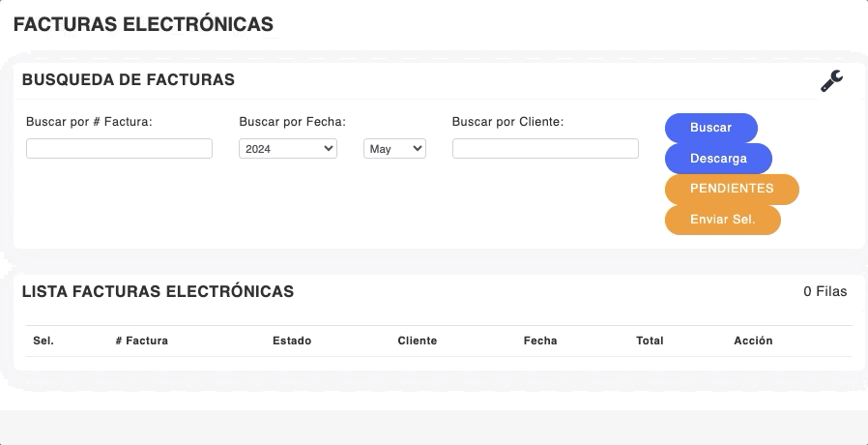Viewport: 868px width, 445px height.
Task: Click the BUSQUEDA DE FACTURAS panel heading
Action: pos(128,79)
